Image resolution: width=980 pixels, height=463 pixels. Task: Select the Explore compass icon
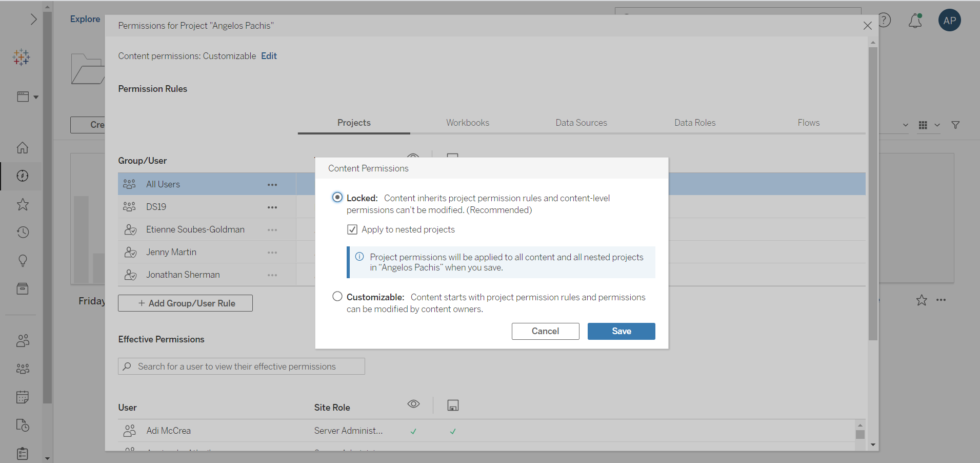click(22, 176)
